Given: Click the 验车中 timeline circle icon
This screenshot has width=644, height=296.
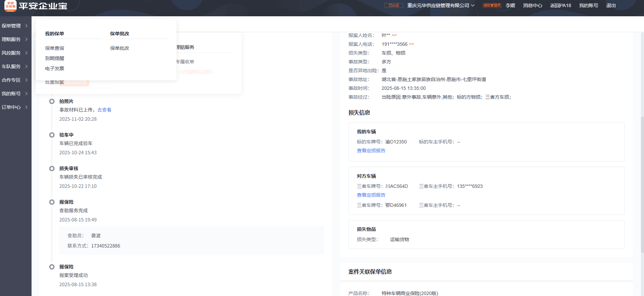Looking at the screenshot, I should click(x=52, y=135).
